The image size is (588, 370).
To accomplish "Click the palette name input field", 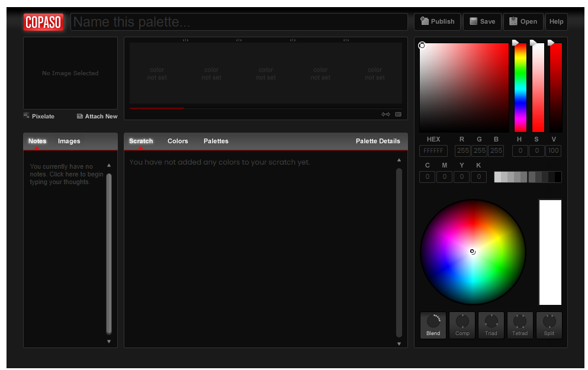I will pyautogui.click(x=239, y=22).
